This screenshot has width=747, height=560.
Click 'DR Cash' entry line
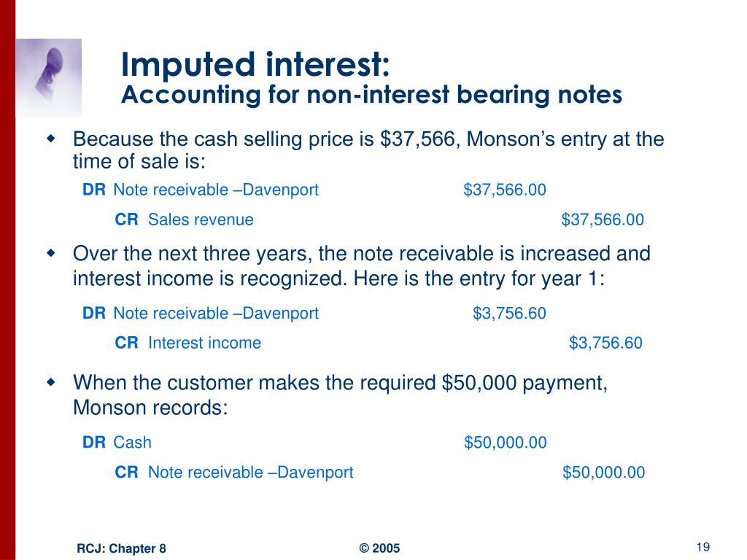click(117, 443)
